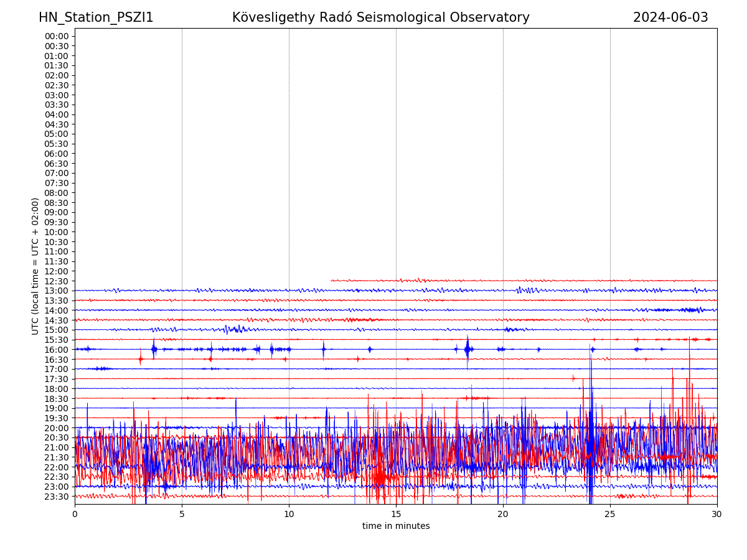747x560 pixels.
Task: Click the x-axis tick labeled 5
Action: click(182, 515)
